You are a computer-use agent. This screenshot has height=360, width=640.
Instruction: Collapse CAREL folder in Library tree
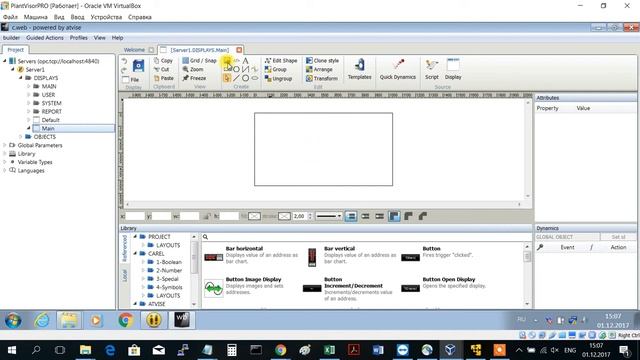[x=135, y=253]
